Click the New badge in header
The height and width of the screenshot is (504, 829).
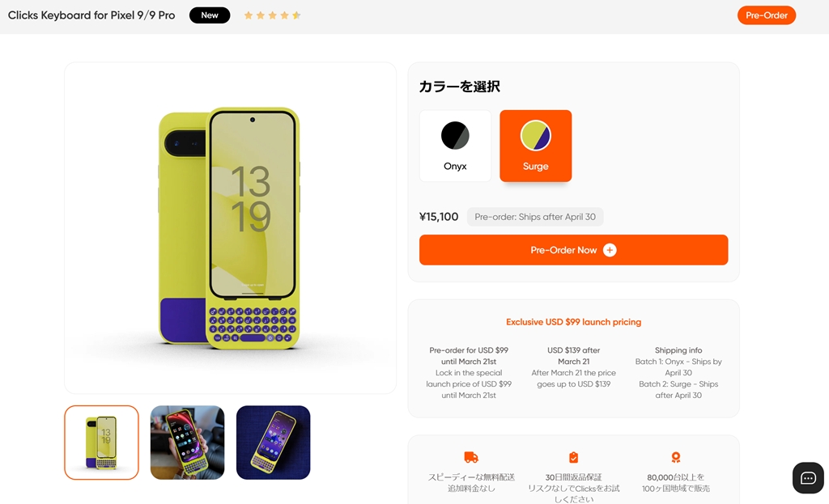point(210,15)
